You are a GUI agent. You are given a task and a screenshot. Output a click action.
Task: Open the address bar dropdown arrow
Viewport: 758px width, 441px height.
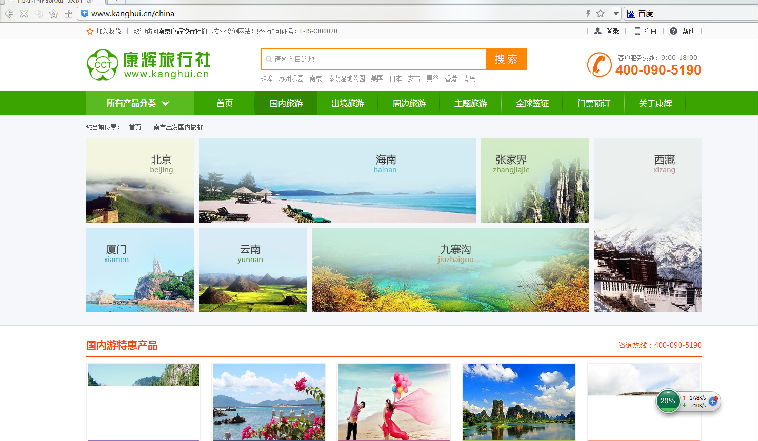pos(616,14)
